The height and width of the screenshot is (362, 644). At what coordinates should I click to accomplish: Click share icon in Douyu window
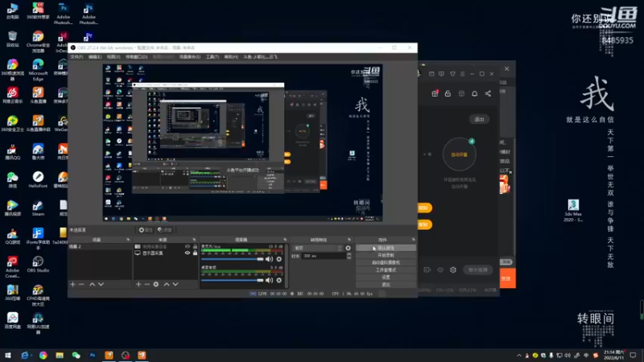coord(488,93)
